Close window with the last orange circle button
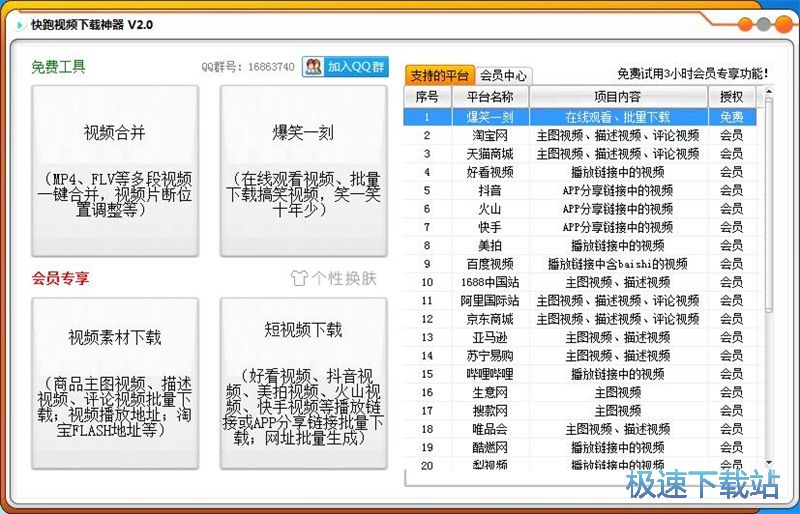This screenshot has width=800, height=514. click(784, 24)
